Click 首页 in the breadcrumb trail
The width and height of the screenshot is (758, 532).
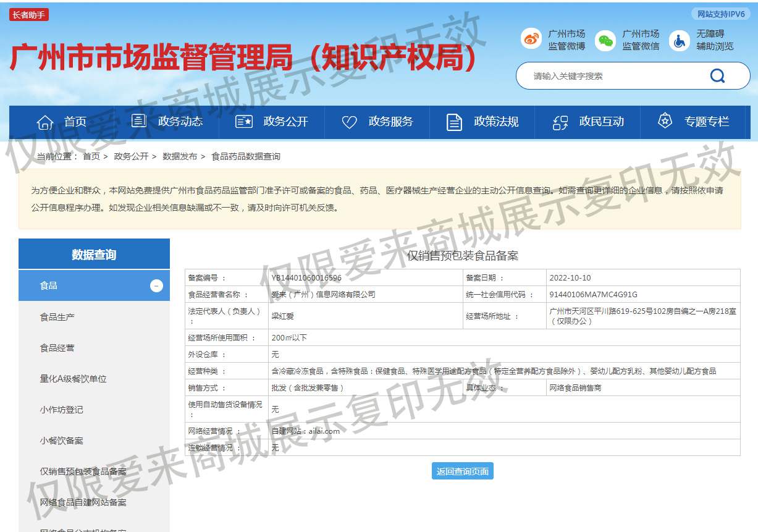(x=91, y=156)
